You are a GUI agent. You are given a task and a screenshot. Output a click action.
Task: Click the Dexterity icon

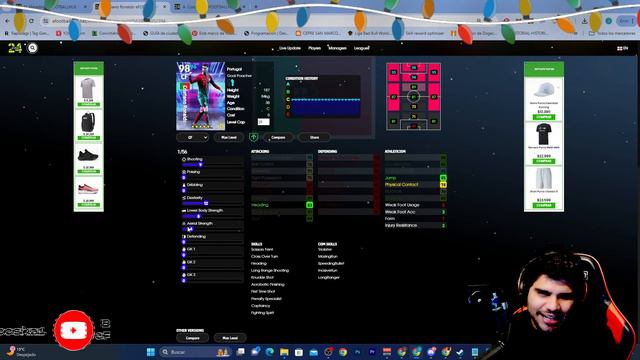(184, 198)
